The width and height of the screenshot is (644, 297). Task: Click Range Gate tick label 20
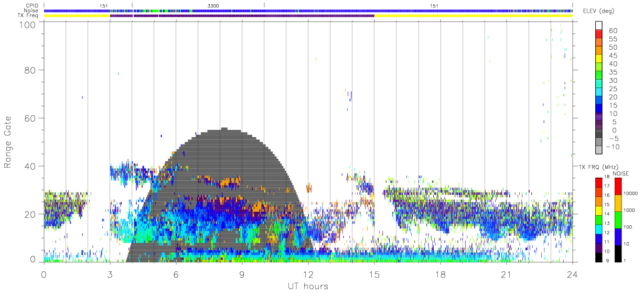30,214
